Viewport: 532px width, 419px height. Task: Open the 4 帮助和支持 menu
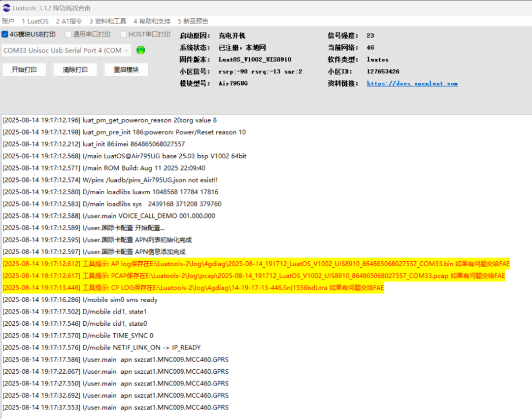[152, 21]
